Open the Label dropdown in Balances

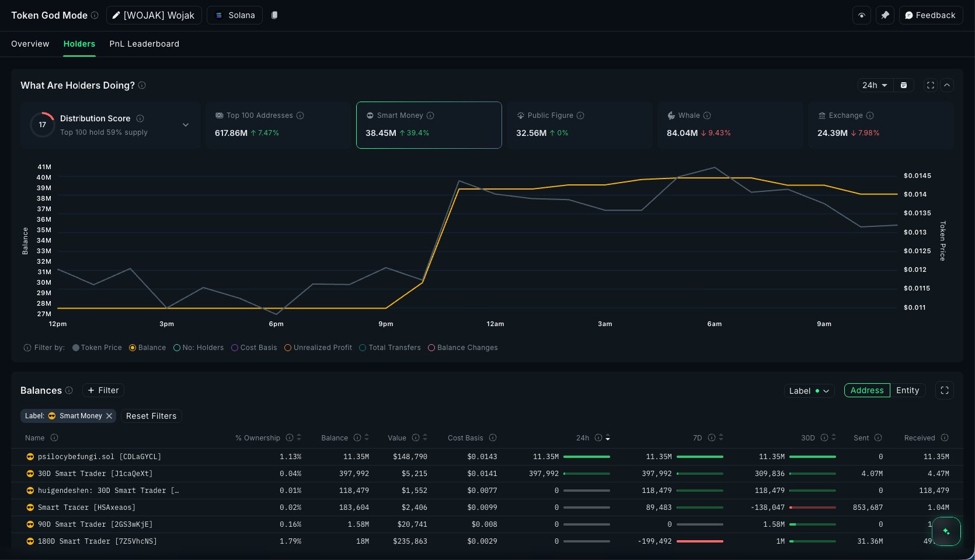tap(809, 391)
